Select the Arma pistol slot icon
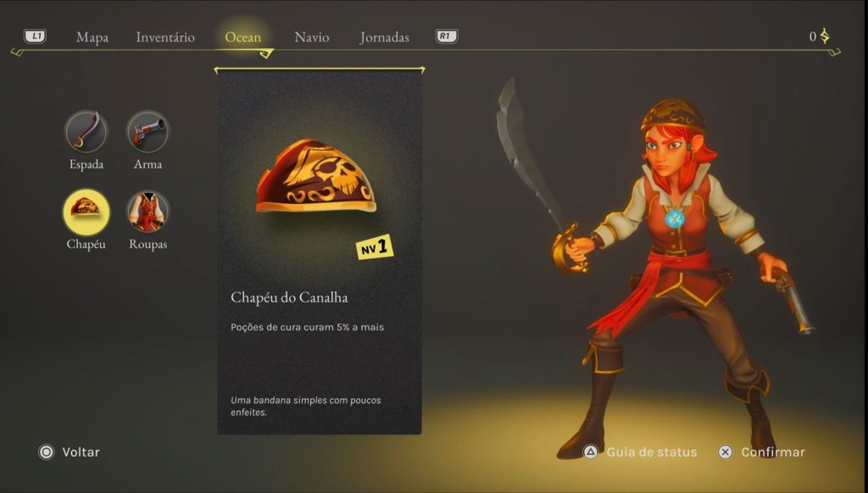This screenshot has height=493, width=868. 147,131
